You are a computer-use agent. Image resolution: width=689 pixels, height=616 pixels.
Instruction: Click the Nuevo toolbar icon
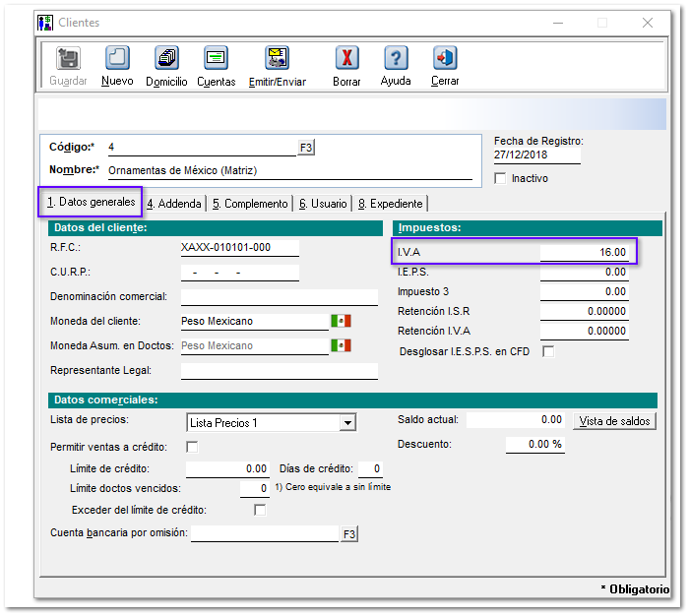117,59
